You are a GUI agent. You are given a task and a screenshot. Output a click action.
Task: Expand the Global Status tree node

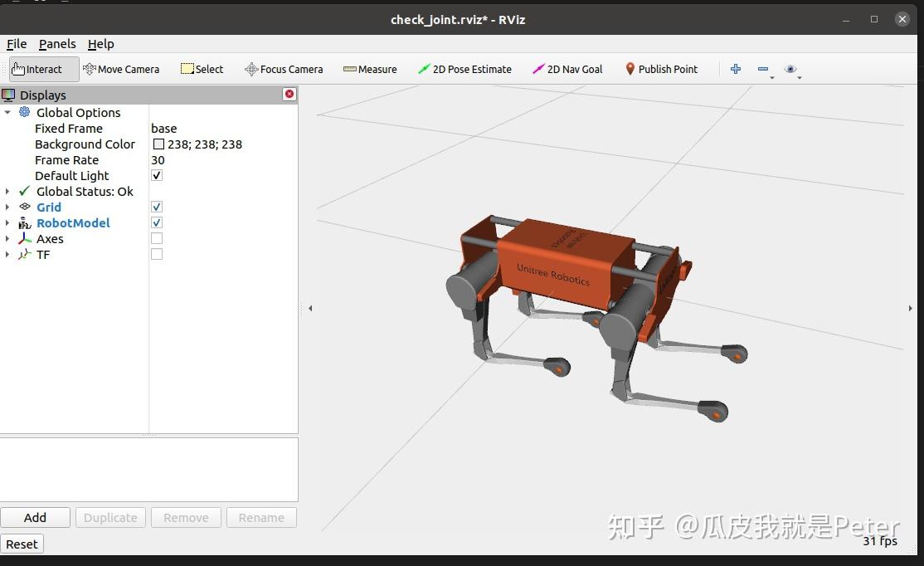coord(7,191)
